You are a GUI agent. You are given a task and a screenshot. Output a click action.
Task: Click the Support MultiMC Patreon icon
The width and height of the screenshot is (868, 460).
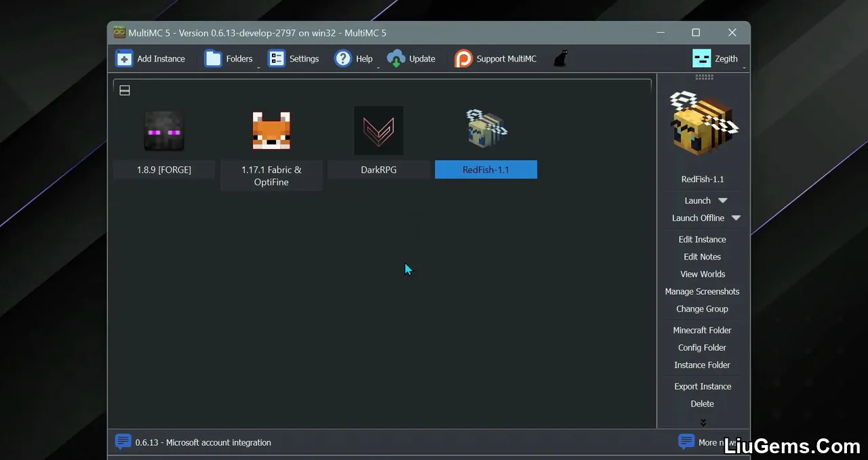click(463, 59)
